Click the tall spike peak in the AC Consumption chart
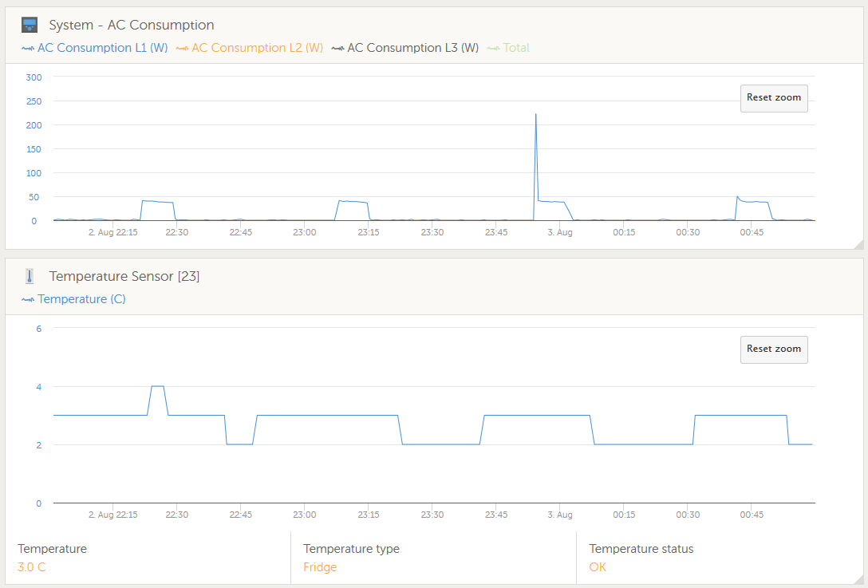868x588 pixels. [535, 115]
